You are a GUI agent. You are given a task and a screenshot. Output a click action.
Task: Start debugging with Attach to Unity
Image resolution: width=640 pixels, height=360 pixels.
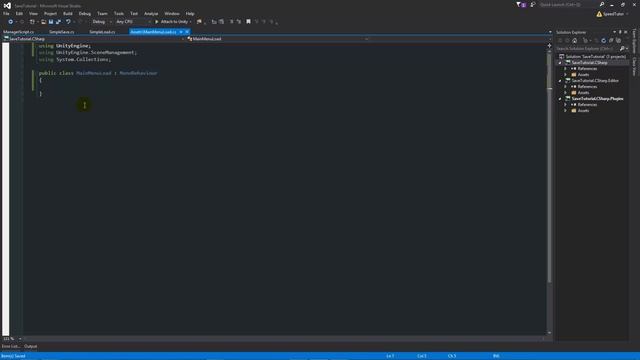point(172,22)
